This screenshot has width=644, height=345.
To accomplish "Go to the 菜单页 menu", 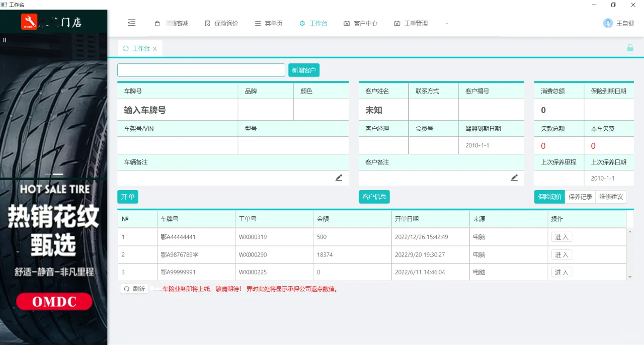I will tap(269, 23).
